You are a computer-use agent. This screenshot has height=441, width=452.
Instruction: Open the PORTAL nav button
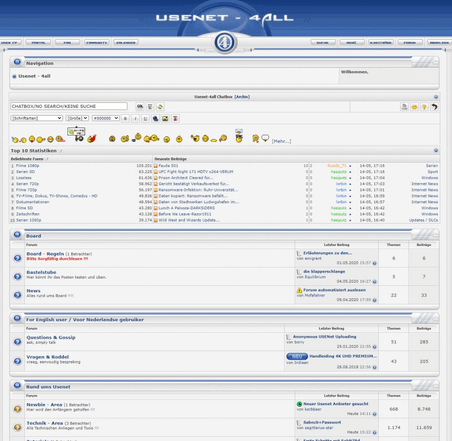38,43
